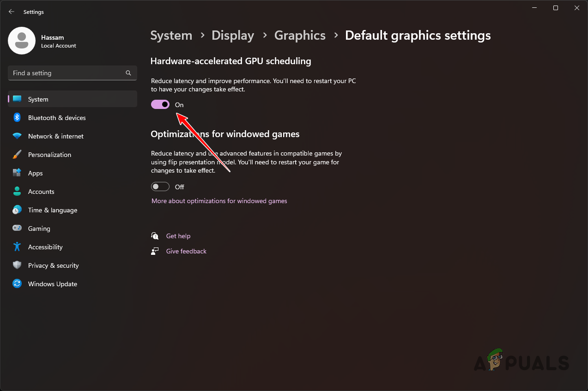Disable Hardware-accelerated GPU scheduling
This screenshot has width=588, height=391.
160,104
